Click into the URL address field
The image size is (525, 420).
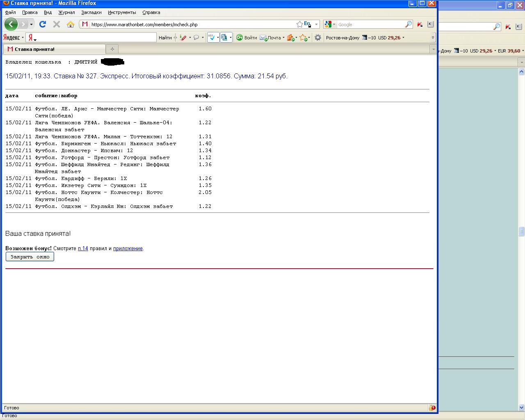(x=193, y=25)
